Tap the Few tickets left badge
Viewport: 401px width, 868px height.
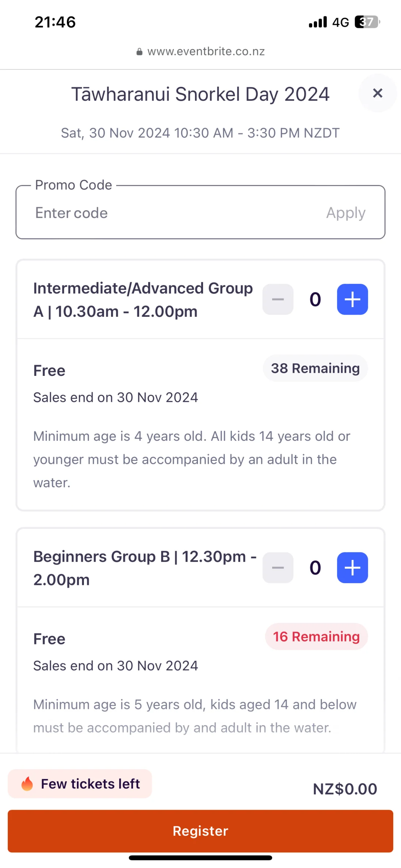point(90,784)
